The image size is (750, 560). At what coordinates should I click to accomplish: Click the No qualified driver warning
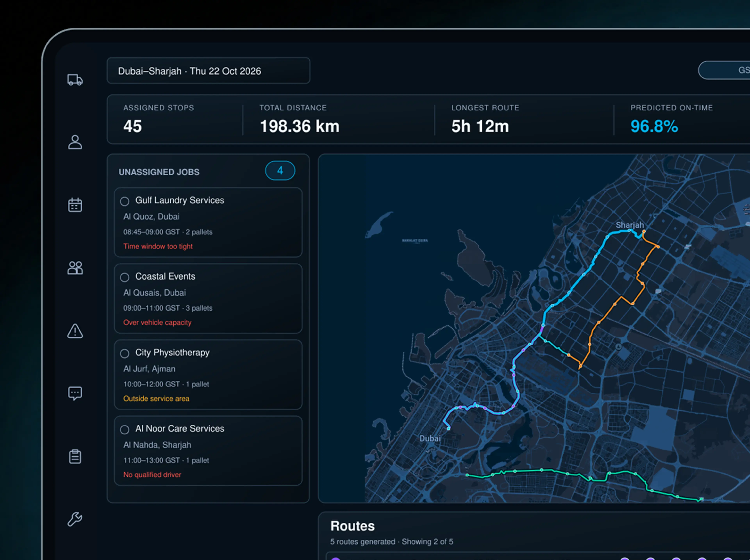coord(152,475)
